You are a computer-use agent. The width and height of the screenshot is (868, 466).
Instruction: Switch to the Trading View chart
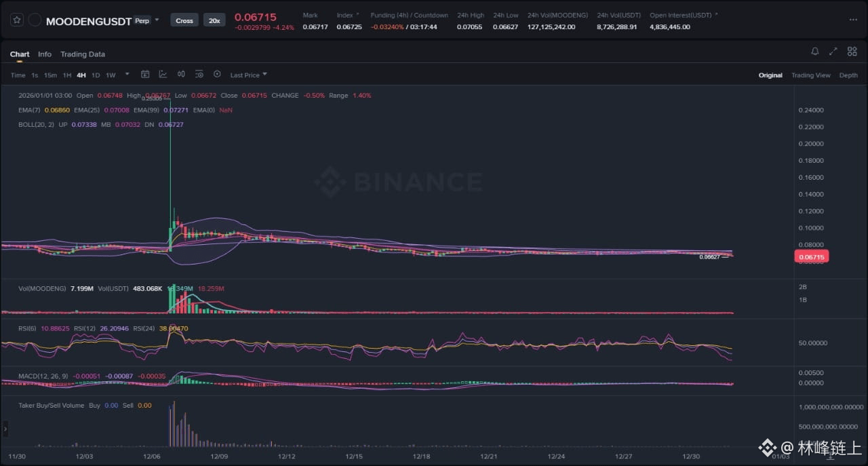pos(811,75)
